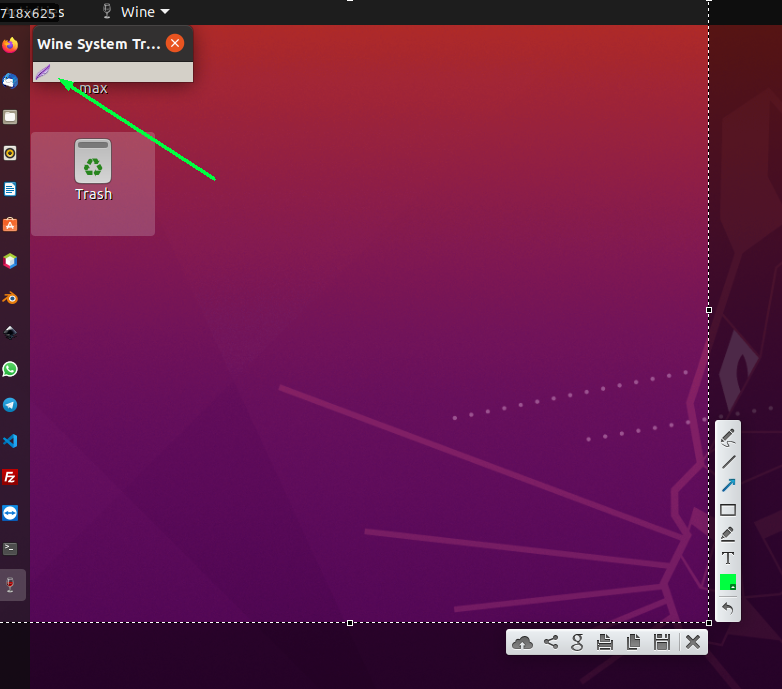Screen dimensions: 782x689
Task: Open Thunderbird mail from the dock
Action: (x=10, y=81)
